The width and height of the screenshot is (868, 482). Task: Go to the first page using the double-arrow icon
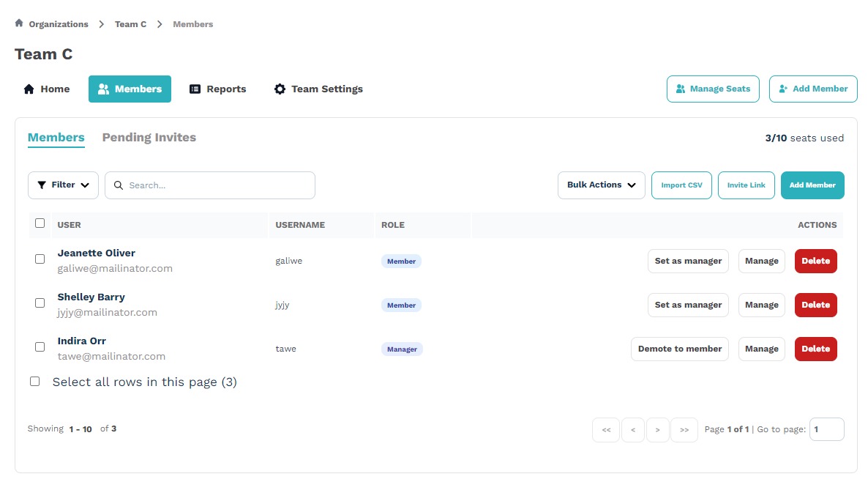[x=606, y=430]
